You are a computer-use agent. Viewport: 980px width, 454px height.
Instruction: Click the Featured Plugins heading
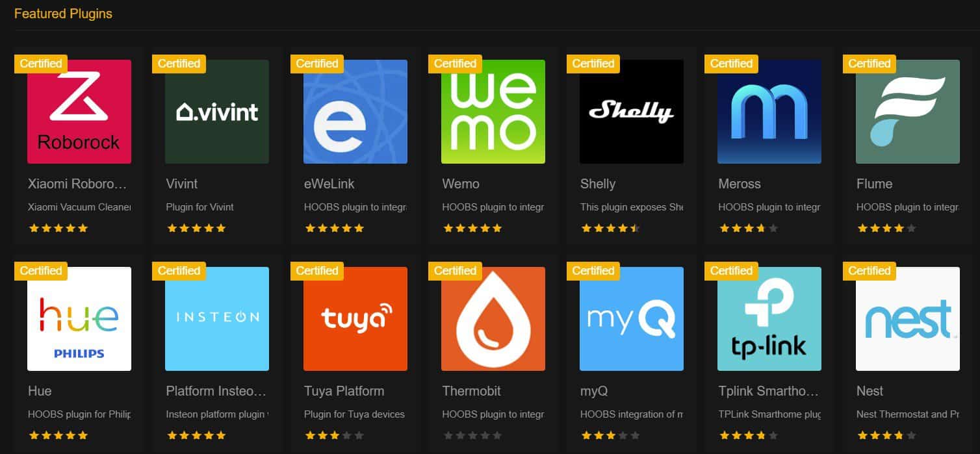click(x=63, y=14)
